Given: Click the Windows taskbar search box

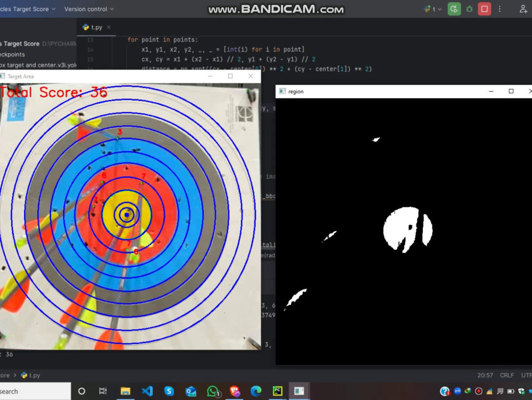Looking at the screenshot, I should click(35, 391).
